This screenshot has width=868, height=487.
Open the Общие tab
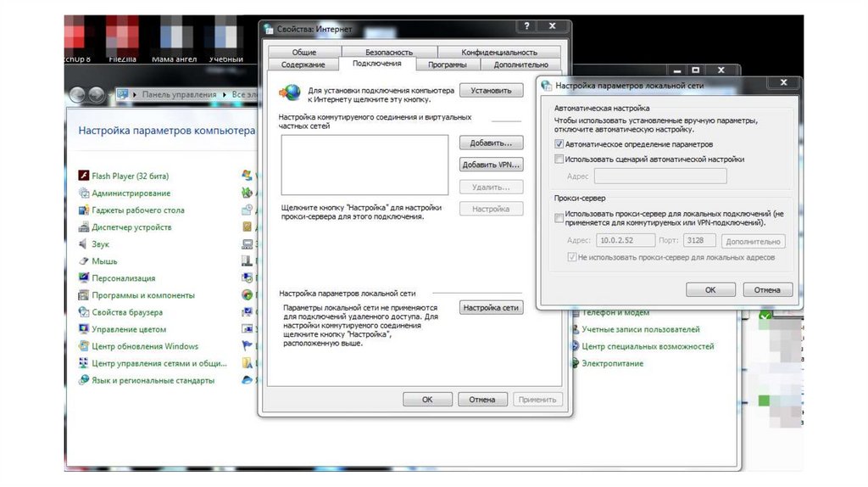304,52
